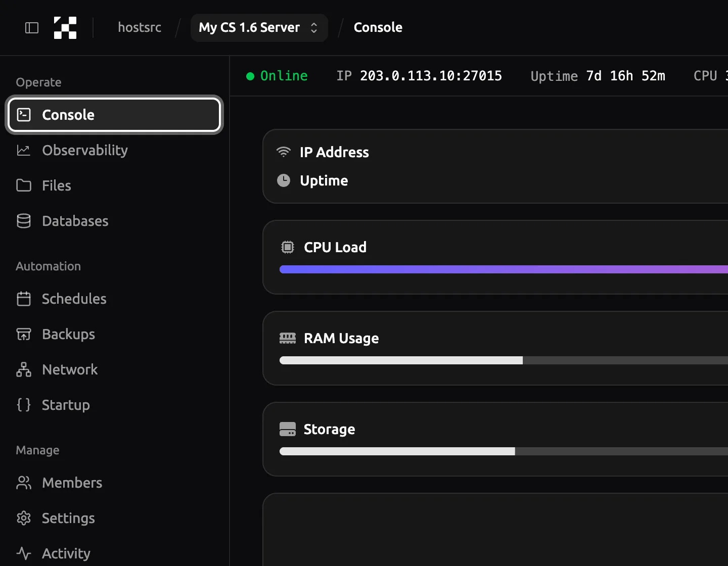
Task: Click the Observability chart icon
Action: [x=24, y=150]
